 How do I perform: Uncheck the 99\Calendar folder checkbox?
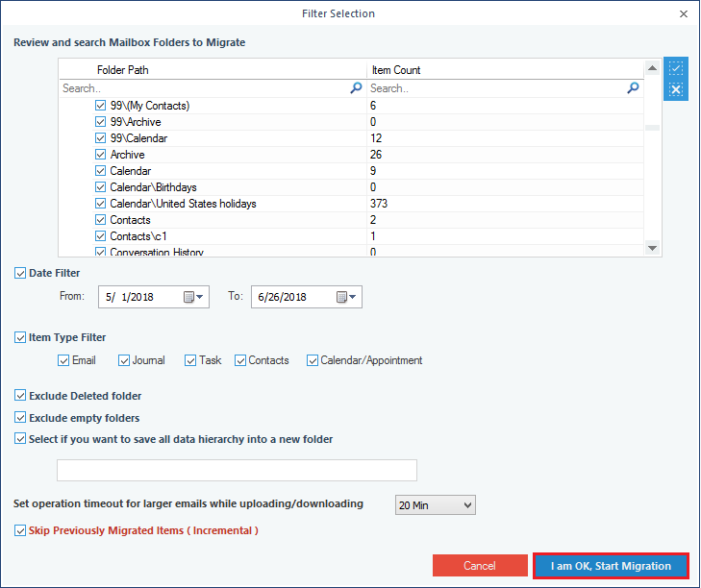pos(100,138)
